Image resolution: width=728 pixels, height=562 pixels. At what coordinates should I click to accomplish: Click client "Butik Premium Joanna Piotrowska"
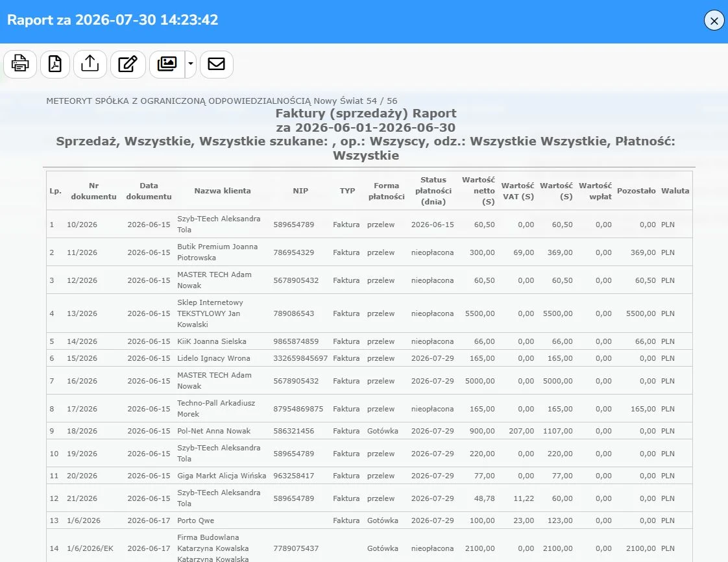(x=217, y=252)
